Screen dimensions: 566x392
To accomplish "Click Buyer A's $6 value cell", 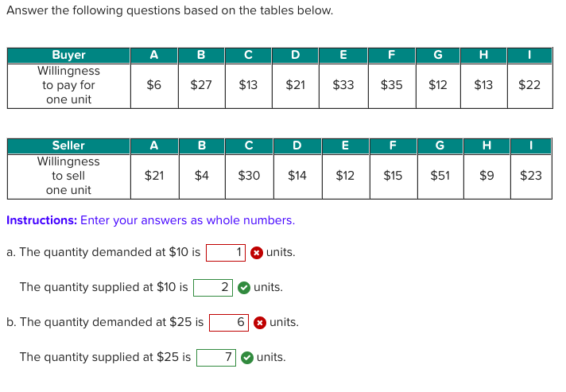I will (154, 86).
